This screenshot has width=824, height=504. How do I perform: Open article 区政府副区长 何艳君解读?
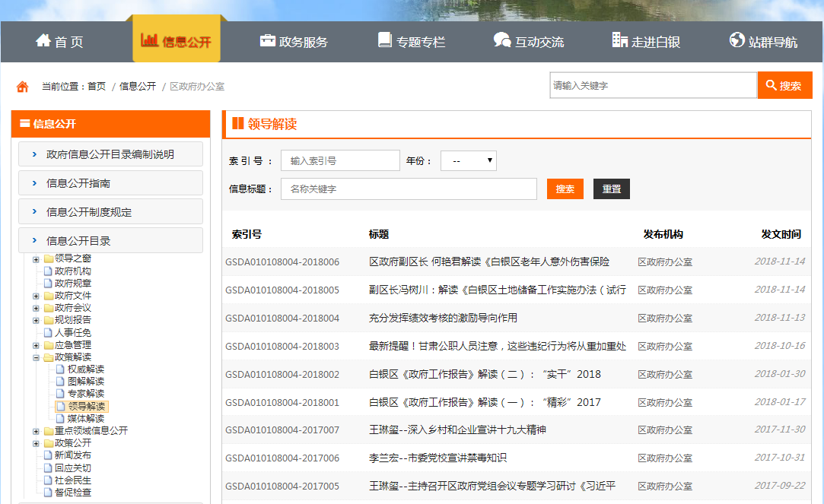[489, 262]
